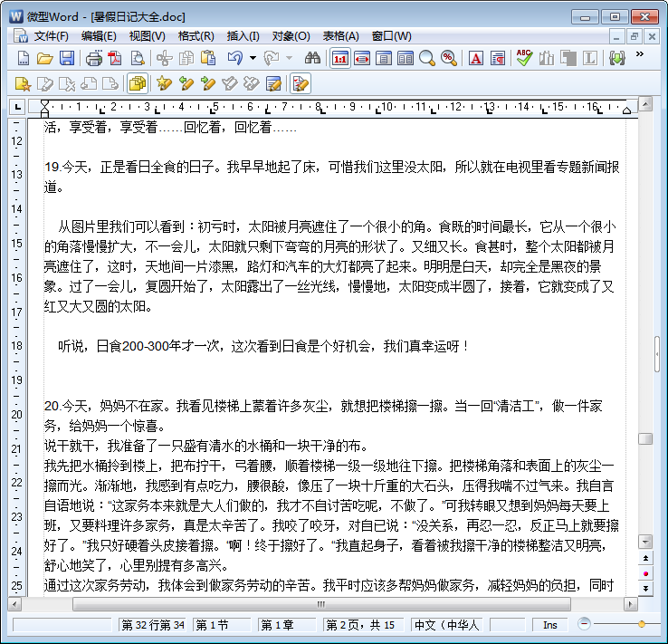The width and height of the screenshot is (668, 644).
Task: Open the Find binoculars tool
Action: click(x=313, y=58)
